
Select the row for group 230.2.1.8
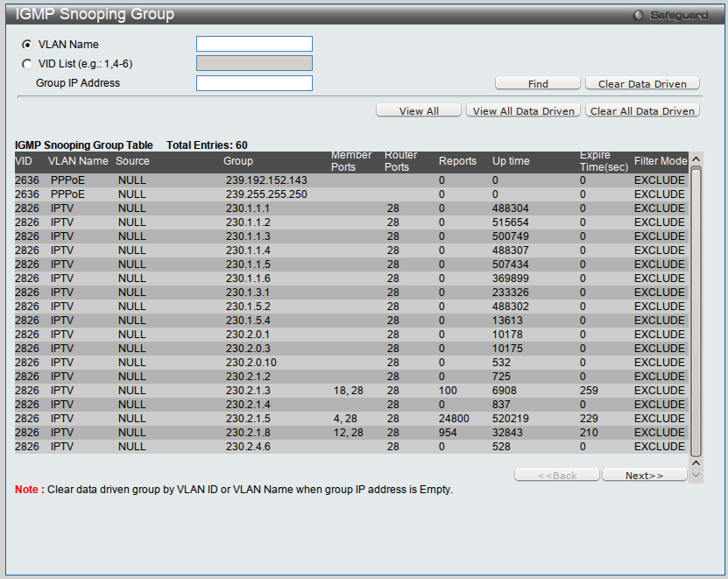(x=350, y=433)
